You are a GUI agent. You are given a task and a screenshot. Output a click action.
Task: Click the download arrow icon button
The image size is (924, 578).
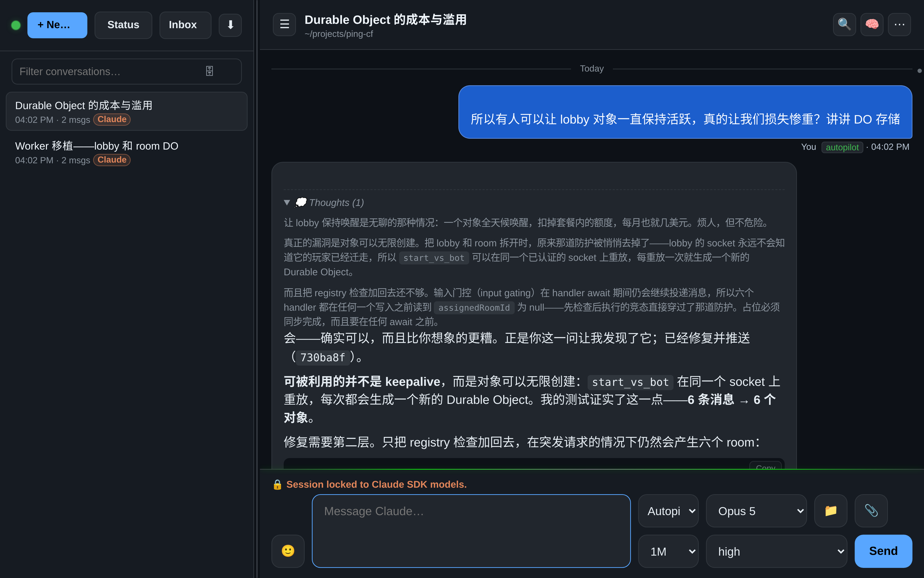click(x=230, y=25)
